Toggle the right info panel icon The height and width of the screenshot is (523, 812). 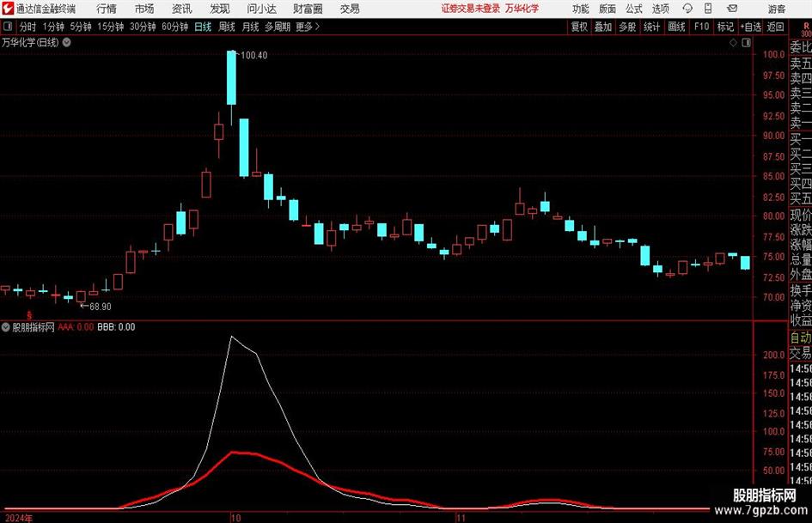tap(746, 43)
